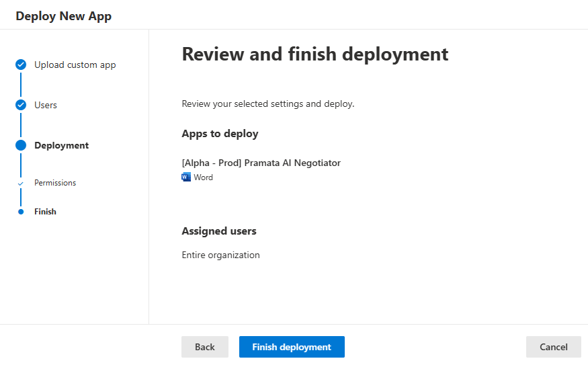The width and height of the screenshot is (588, 365).
Task: Click the Users step checkmark icon
Action: [21, 105]
